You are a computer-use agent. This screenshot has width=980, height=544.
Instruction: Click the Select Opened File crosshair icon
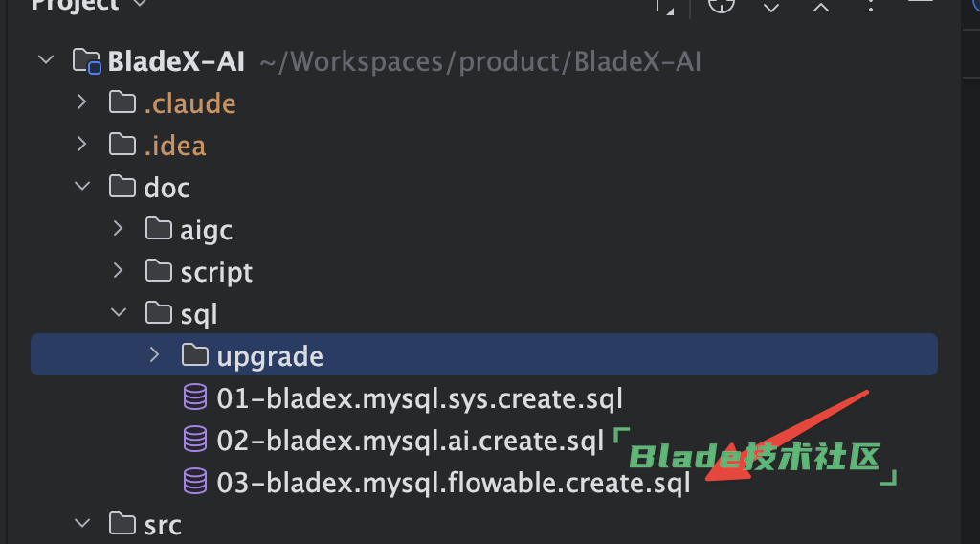[x=722, y=5]
